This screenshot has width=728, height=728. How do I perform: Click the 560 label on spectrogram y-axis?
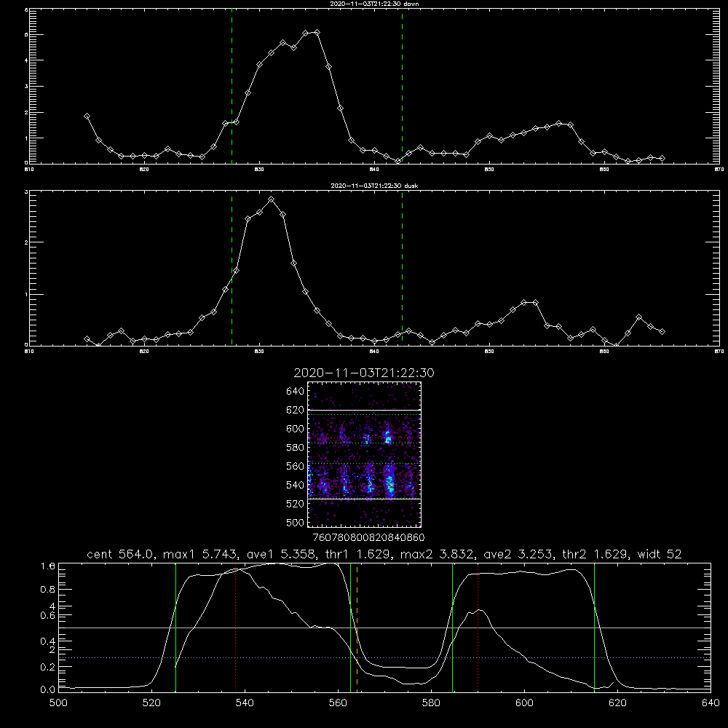296,466
